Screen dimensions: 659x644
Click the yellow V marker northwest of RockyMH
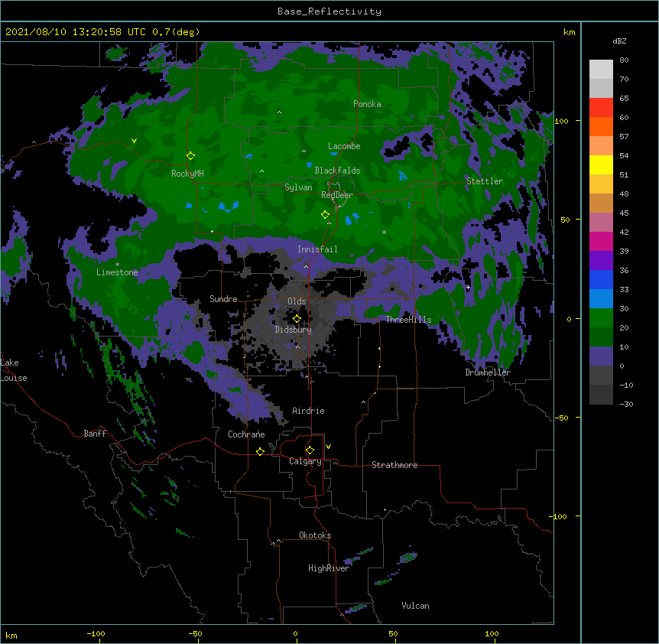134,141
